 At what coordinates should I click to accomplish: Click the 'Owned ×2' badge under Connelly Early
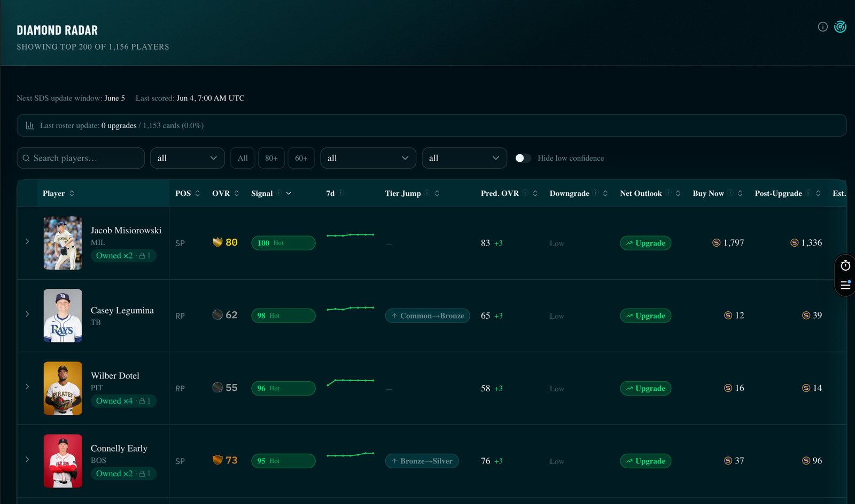click(123, 474)
